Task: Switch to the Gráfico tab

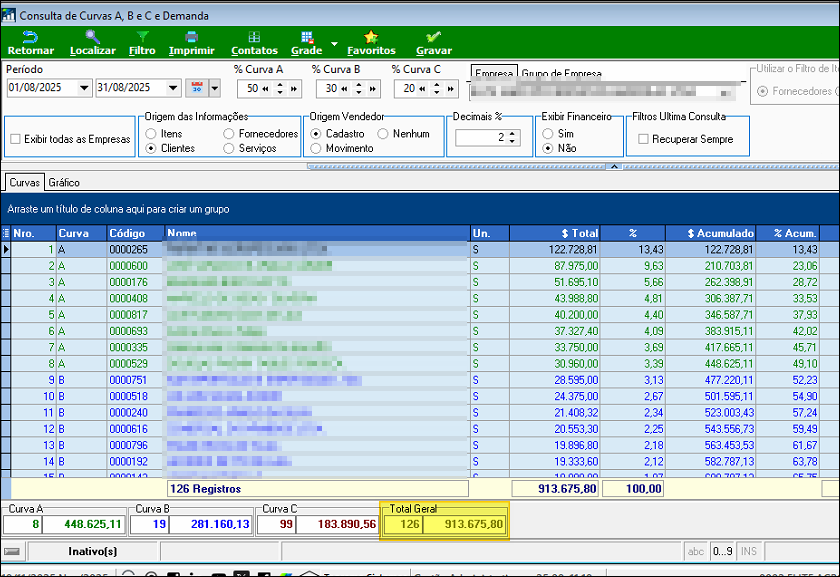Action: tap(64, 183)
